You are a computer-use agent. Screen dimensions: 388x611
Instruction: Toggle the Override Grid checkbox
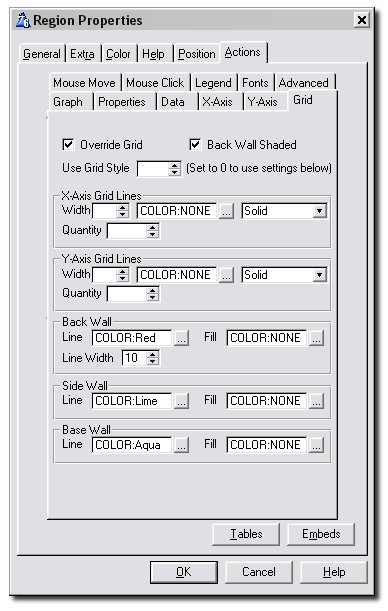click(x=68, y=145)
